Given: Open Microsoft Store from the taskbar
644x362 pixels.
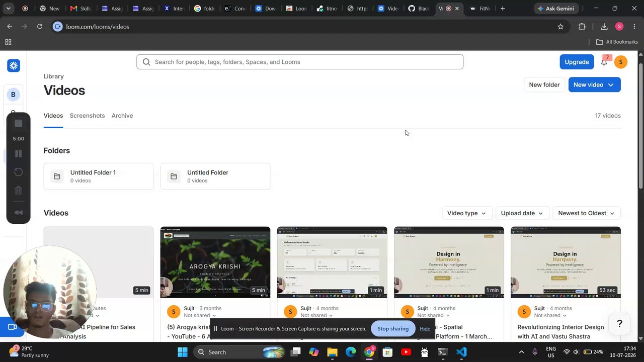Looking at the screenshot, I should click(x=387, y=352).
